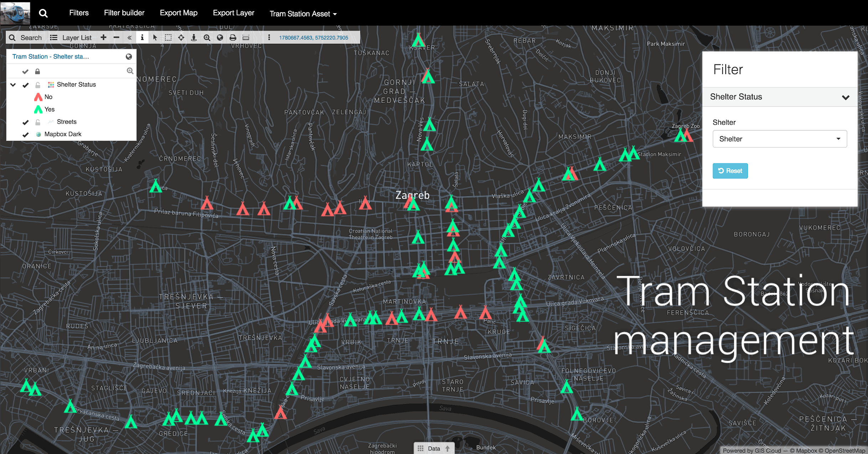
Task: Click the map zoom-out minus icon
Action: click(117, 37)
